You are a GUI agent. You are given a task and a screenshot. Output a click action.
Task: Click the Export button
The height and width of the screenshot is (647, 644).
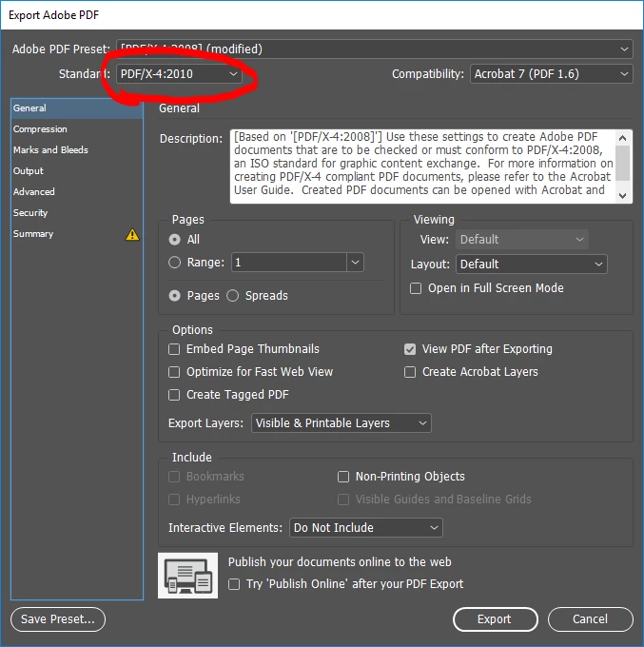click(495, 619)
